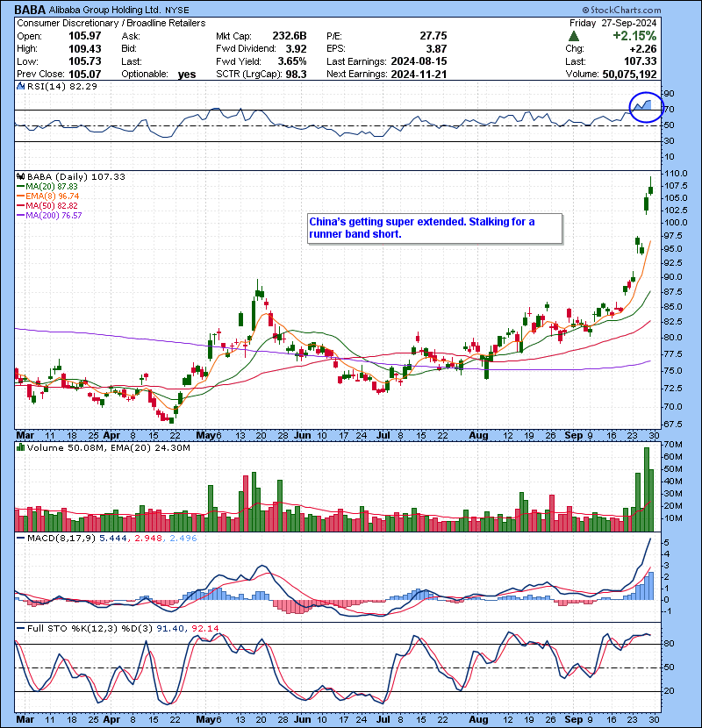
Task: Click the 90 level label on RSI axis
Action: click(x=670, y=94)
